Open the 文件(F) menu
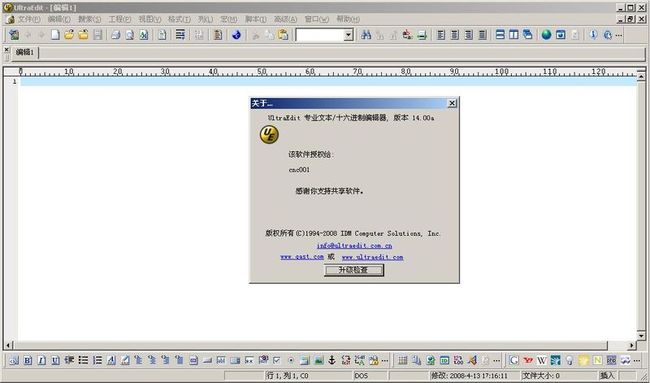 tap(29, 19)
